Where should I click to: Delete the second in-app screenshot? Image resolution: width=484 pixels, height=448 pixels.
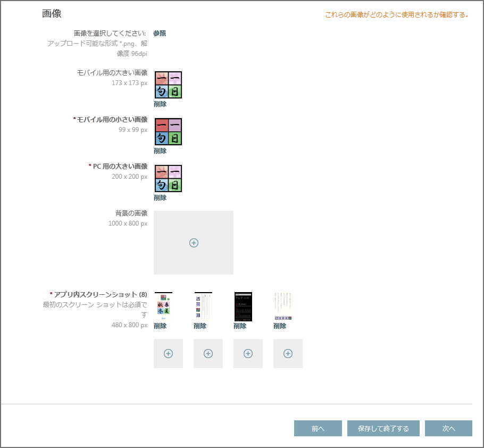click(199, 326)
